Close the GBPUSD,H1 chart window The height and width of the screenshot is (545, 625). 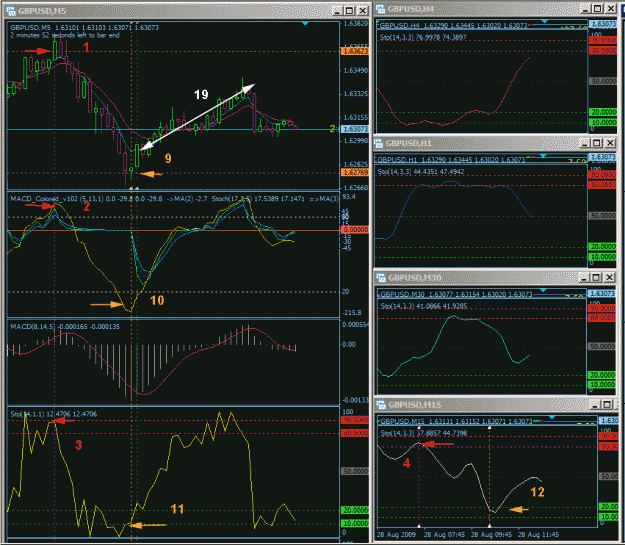point(610,143)
